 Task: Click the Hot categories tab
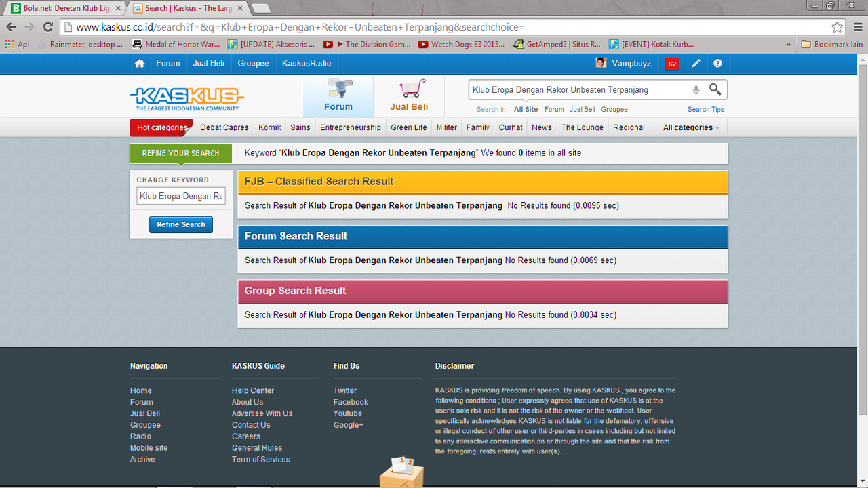[x=161, y=127]
